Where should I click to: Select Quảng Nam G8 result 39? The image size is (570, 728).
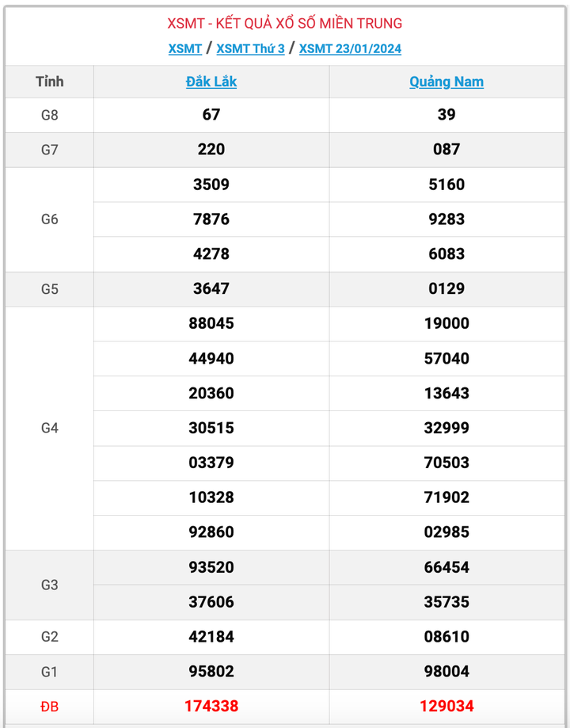[446, 115]
